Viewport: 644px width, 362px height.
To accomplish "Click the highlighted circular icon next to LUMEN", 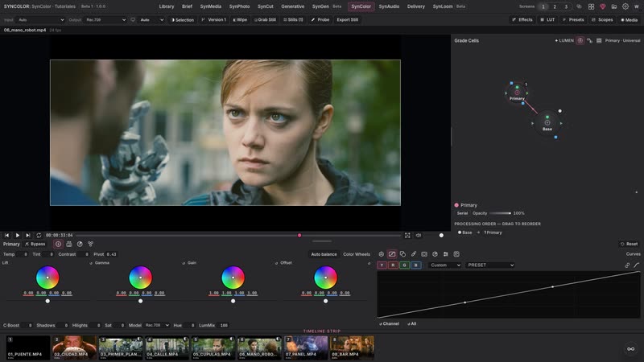I will point(580,41).
